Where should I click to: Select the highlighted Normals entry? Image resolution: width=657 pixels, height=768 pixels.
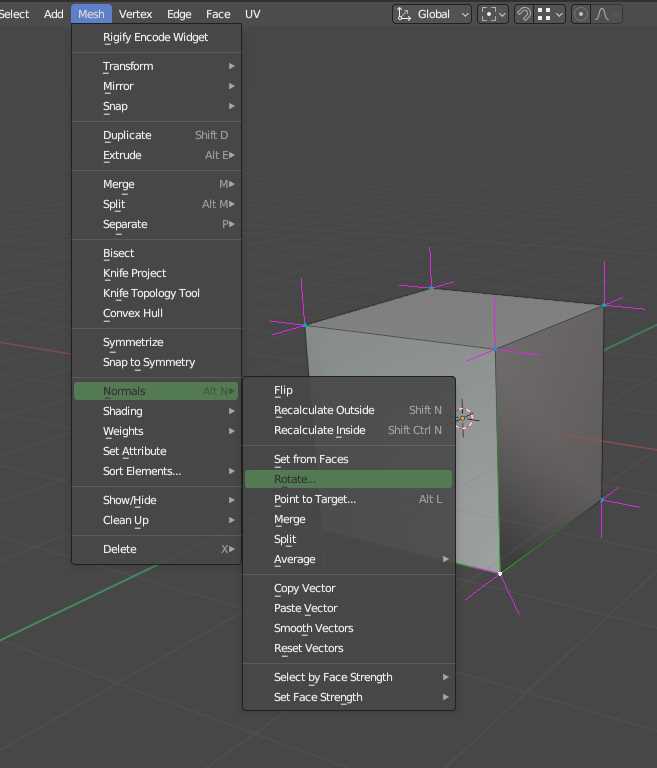[x=156, y=391]
